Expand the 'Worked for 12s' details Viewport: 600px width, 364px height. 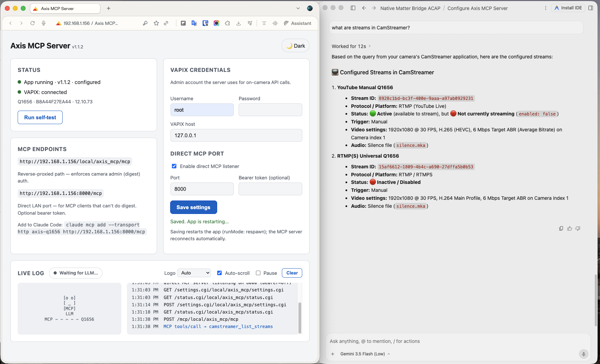351,46
